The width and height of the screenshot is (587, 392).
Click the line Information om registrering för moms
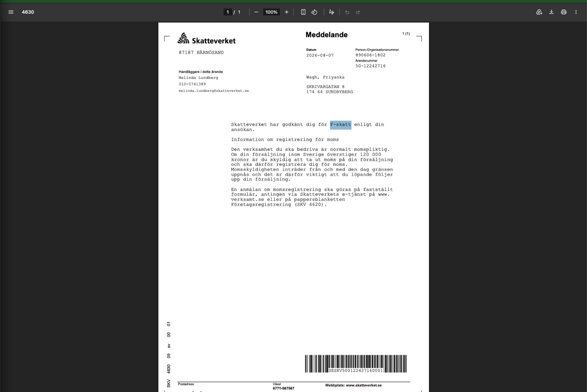click(x=285, y=139)
